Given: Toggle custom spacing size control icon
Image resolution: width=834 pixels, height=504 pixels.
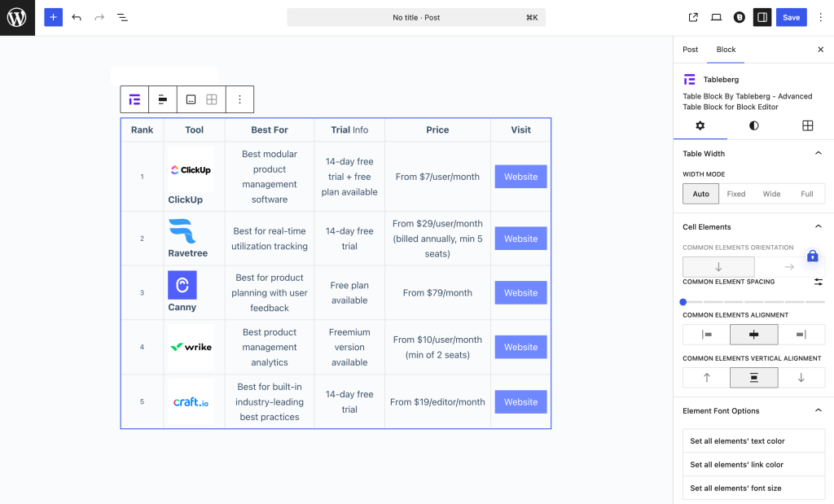Looking at the screenshot, I should point(819,282).
